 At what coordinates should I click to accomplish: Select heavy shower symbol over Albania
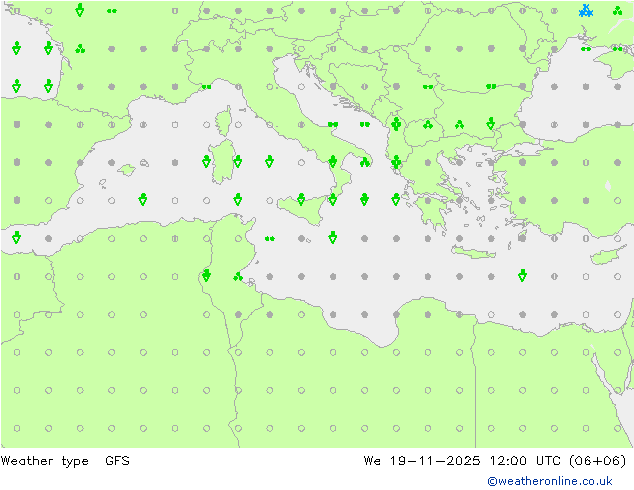coord(396,124)
